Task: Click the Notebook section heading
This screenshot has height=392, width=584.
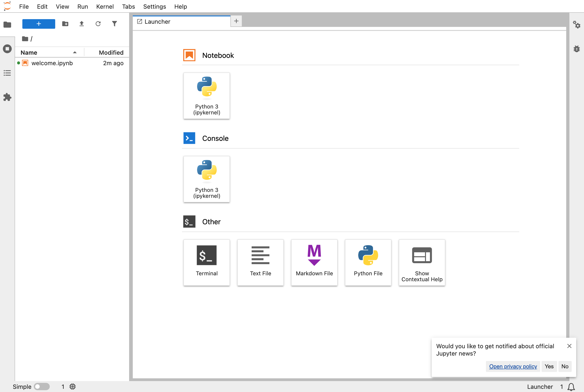Action: [x=218, y=55]
